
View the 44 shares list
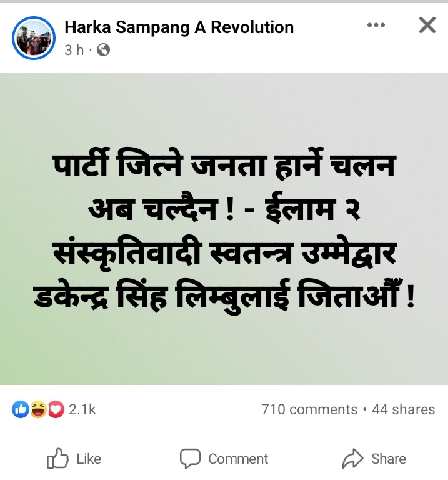click(403, 409)
